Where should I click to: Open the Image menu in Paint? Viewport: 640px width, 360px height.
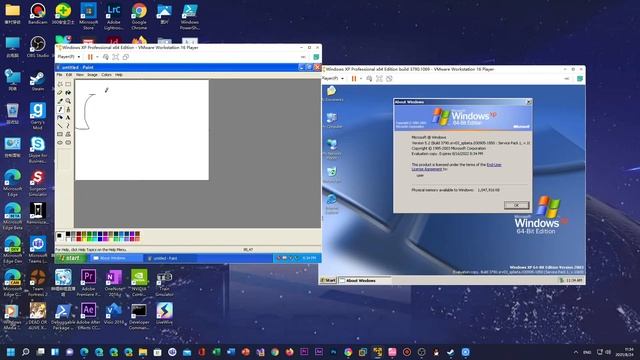click(92, 75)
